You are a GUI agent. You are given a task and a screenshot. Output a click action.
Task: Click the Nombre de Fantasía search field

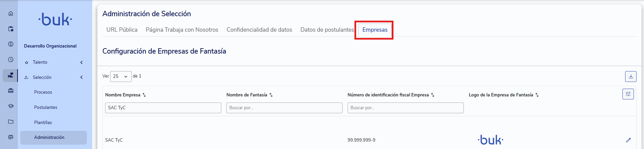284,108
